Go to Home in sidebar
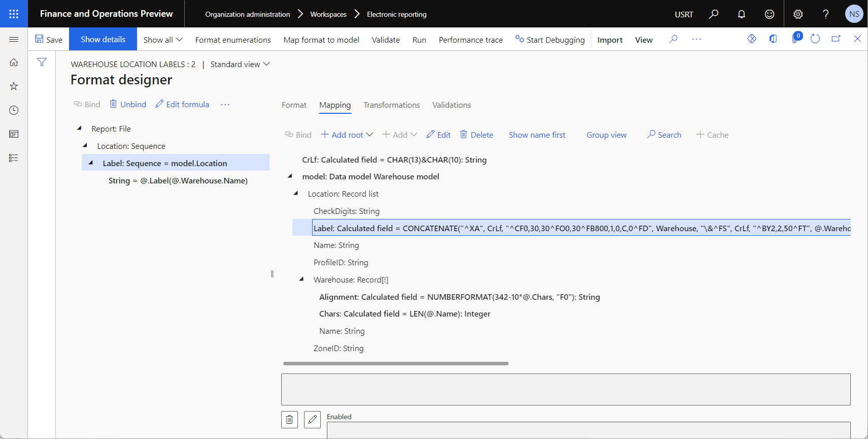 click(14, 62)
